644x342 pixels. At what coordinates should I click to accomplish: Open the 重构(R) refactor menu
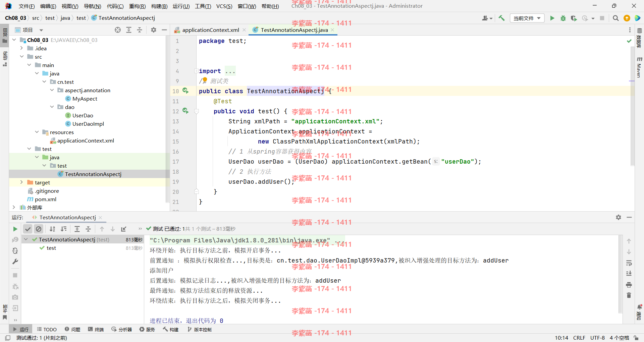coord(137,6)
